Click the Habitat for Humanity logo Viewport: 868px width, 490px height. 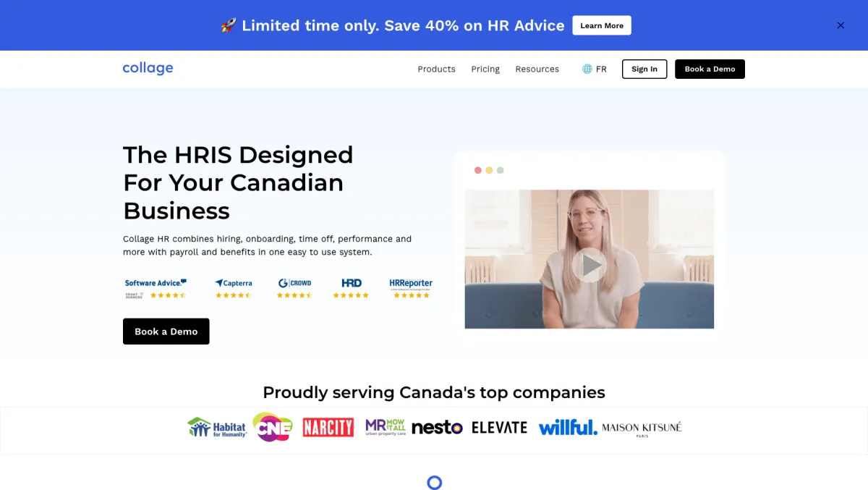click(217, 428)
